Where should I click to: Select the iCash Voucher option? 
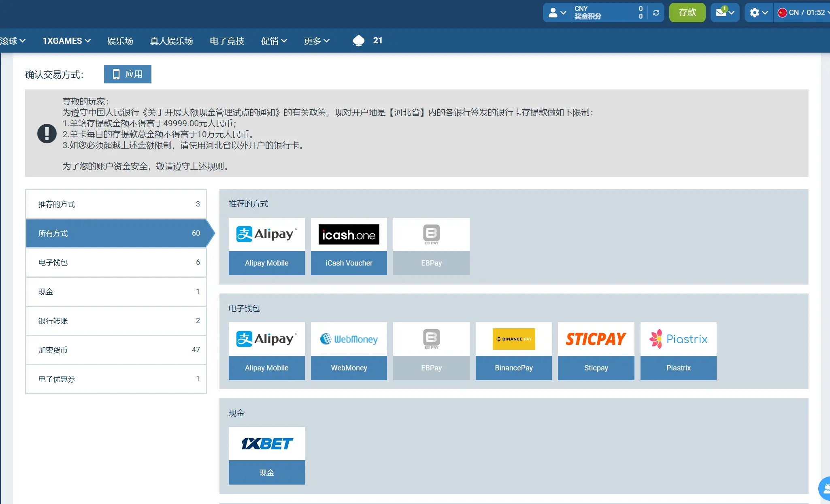349,234
